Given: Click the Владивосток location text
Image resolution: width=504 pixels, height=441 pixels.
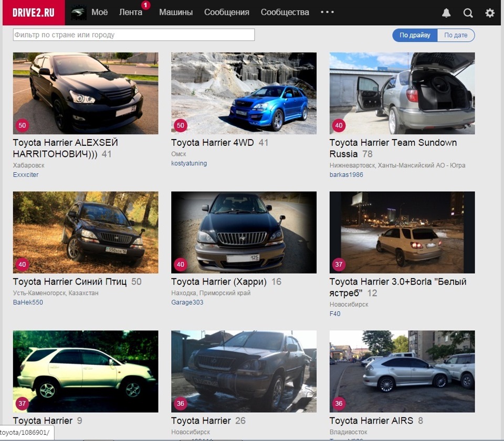Looking at the screenshot, I should point(348,432).
